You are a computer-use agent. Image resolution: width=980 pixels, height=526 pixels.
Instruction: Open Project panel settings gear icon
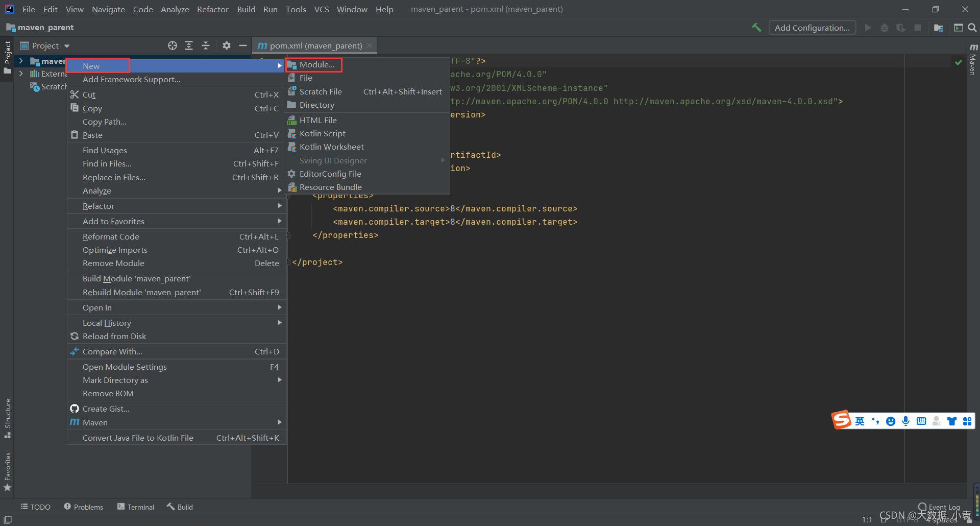[227, 45]
